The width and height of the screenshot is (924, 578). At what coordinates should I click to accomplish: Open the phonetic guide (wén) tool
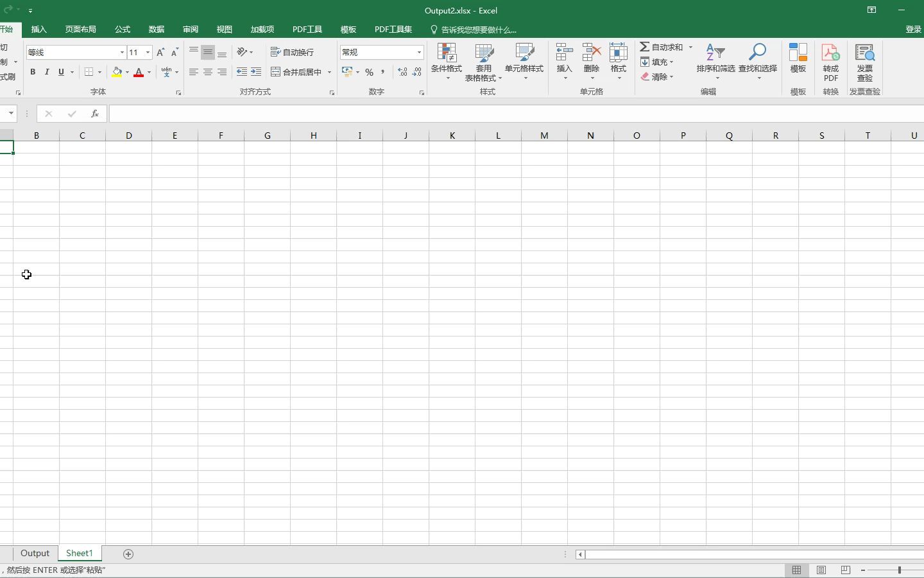pyautogui.click(x=166, y=72)
